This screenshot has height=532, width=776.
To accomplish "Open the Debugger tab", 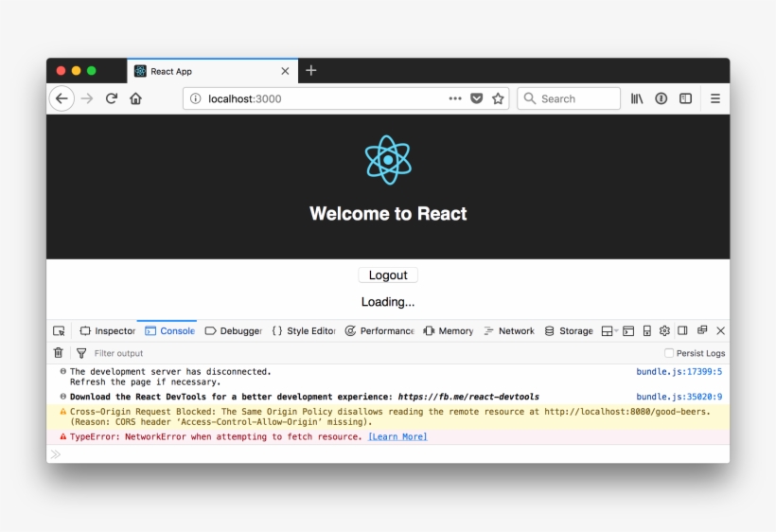I will [x=234, y=331].
